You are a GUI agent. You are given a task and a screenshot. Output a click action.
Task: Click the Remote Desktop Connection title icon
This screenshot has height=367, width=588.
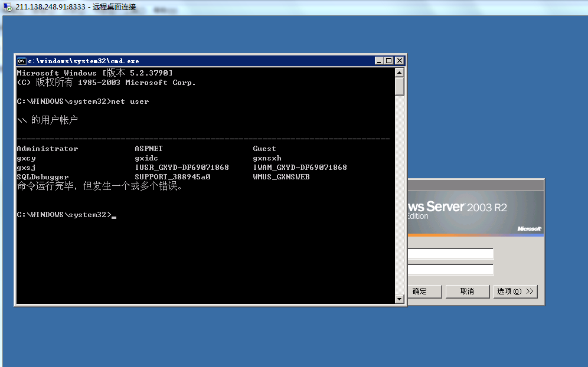[8, 7]
